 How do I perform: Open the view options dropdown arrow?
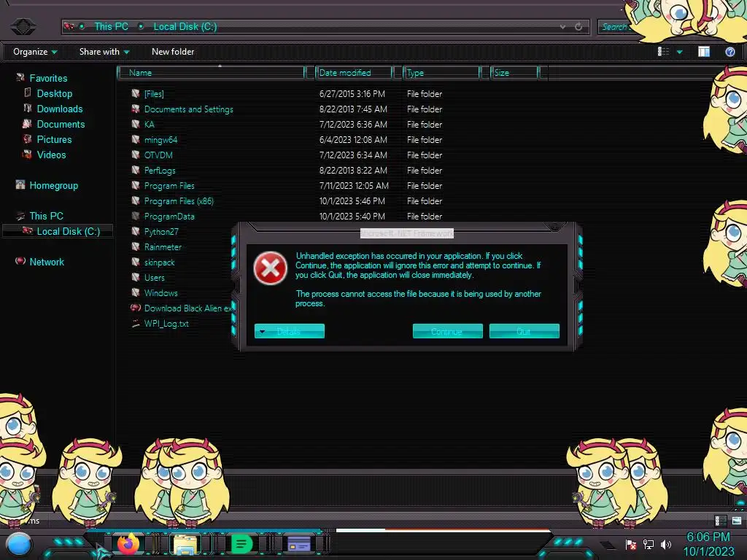[680, 52]
